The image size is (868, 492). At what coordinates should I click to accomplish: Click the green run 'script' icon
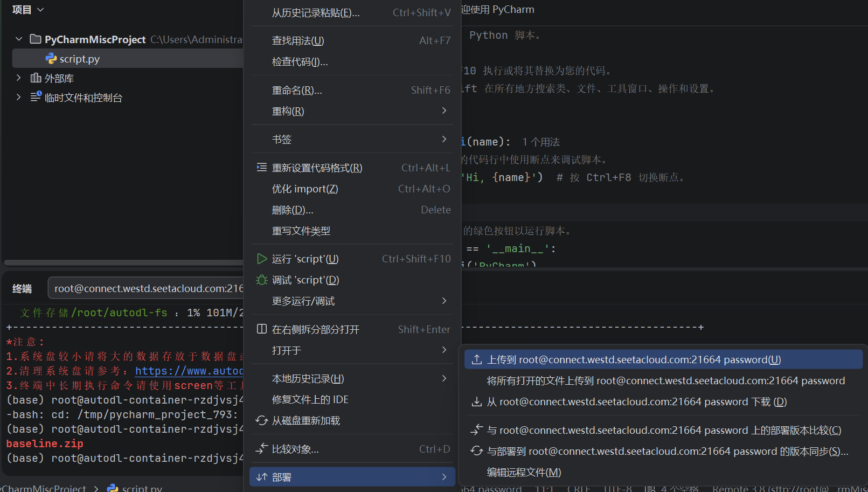(x=262, y=259)
